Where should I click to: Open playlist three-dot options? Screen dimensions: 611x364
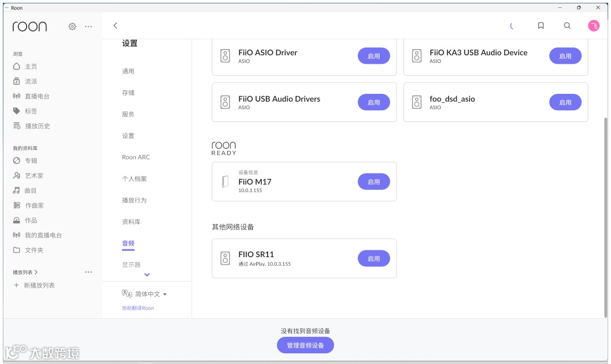(x=88, y=272)
